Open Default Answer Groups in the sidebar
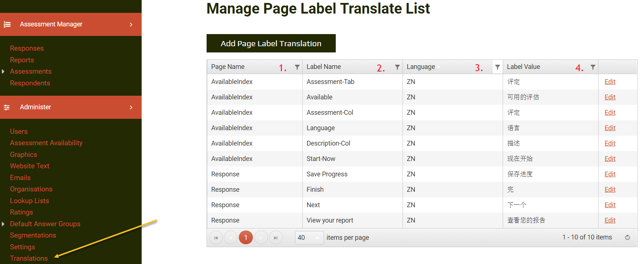Screen dimensions: 644x264 click(x=45, y=224)
